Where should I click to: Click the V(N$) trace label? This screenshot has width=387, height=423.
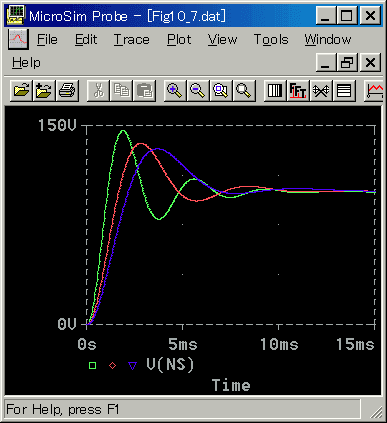[x=170, y=365]
